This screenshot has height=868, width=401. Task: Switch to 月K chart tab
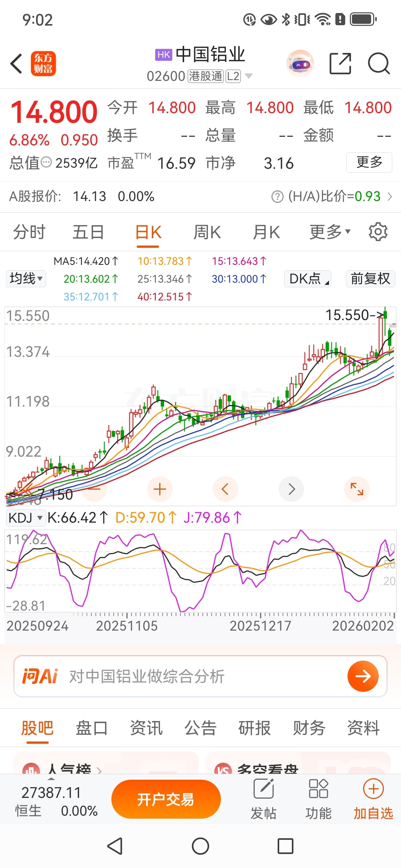coord(266,232)
